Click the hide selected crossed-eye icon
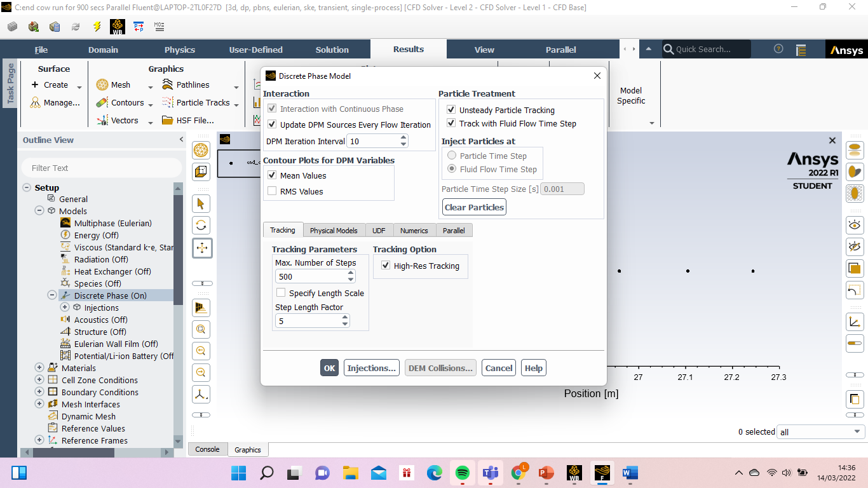The image size is (868, 488). (x=855, y=247)
